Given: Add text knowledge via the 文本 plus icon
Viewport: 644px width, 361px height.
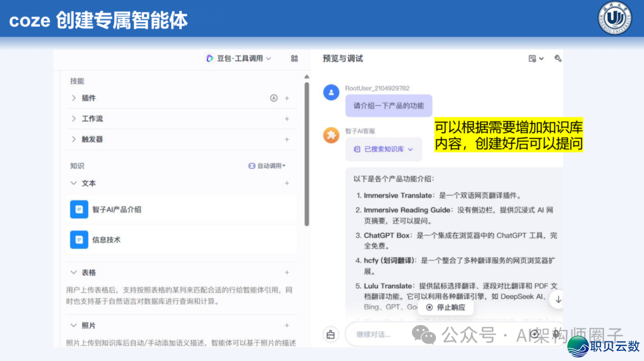Looking at the screenshot, I should pyautogui.click(x=286, y=183).
